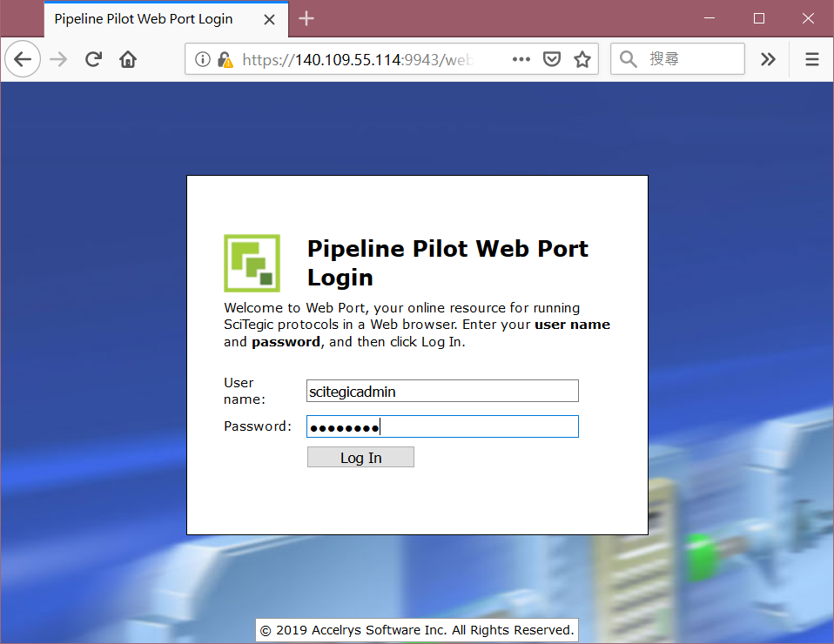Expand the toolbar overflow chevron
This screenshot has width=834, height=644.
click(768, 59)
